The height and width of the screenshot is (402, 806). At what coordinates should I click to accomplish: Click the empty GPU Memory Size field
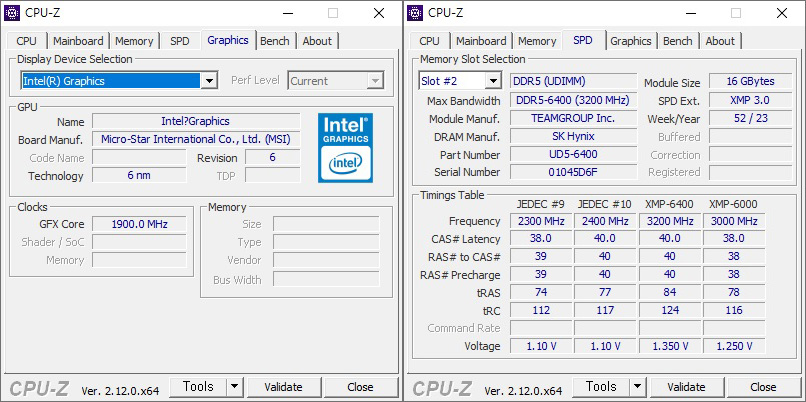coord(326,224)
